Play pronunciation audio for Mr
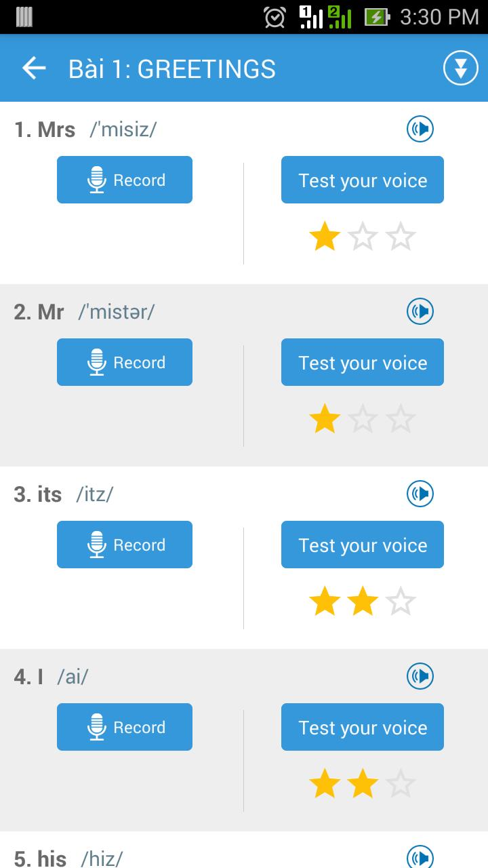Image resolution: width=488 pixels, height=868 pixels. point(420,311)
